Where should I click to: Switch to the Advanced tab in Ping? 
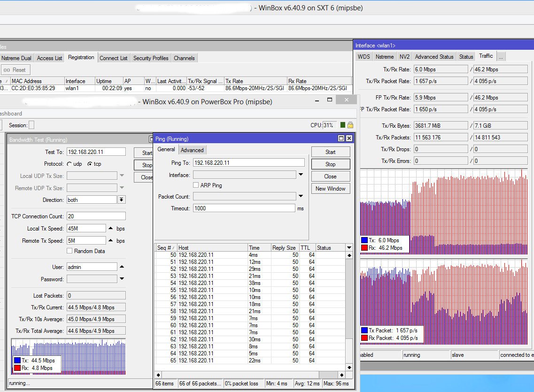[x=192, y=150]
